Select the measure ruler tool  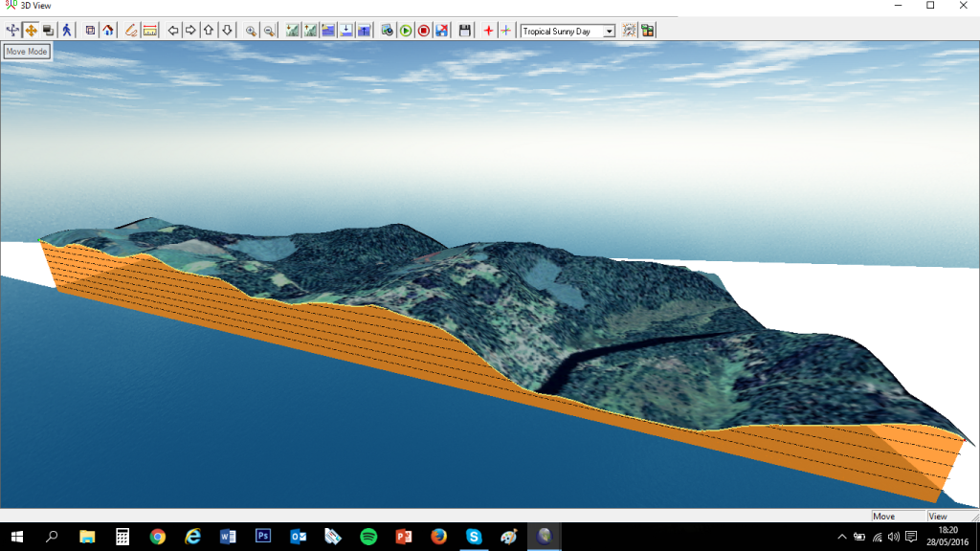tap(150, 31)
